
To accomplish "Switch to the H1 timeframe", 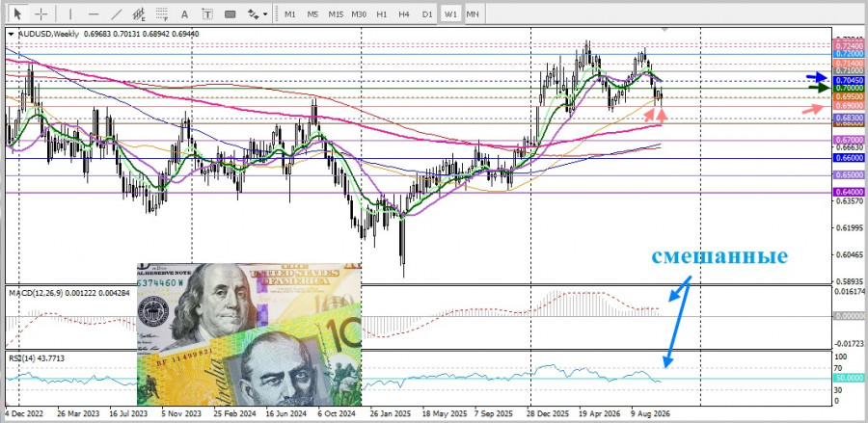I will coord(381,14).
